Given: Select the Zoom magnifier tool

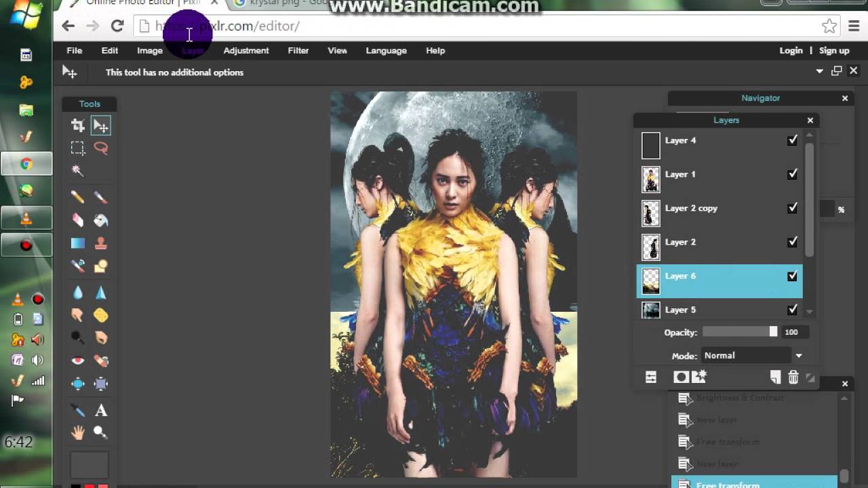Looking at the screenshot, I should pyautogui.click(x=101, y=432).
